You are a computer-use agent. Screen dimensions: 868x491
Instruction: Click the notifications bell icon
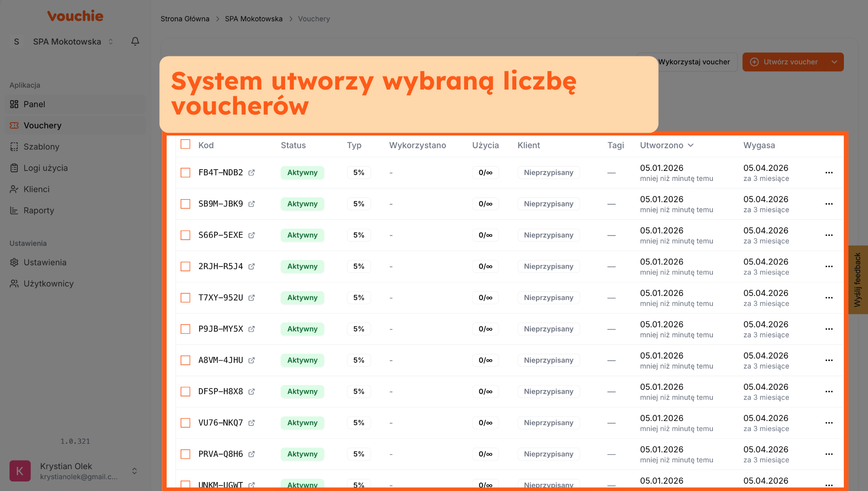(x=135, y=41)
